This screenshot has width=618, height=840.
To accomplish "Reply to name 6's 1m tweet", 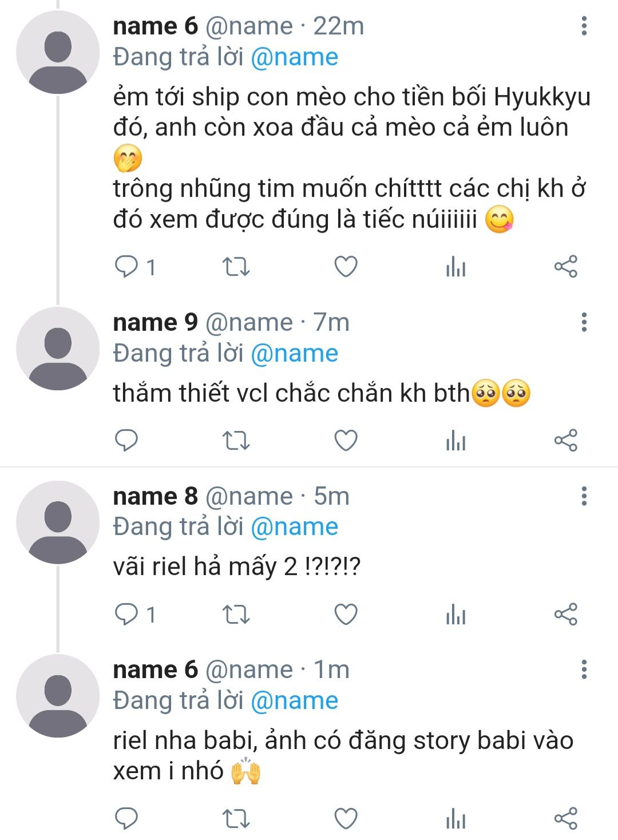I will 127,818.
